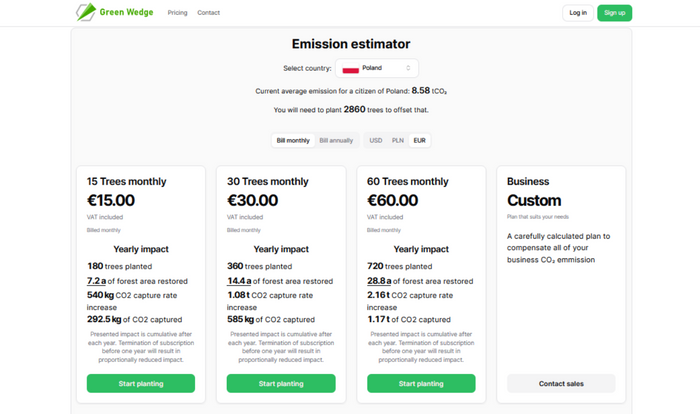Click the Log in button
This screenshot has width=700, height=414.
578,13
